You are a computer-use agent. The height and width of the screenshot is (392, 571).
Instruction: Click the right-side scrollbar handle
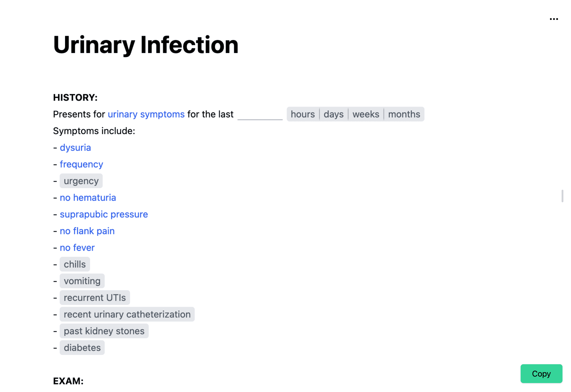tap(563, 197)
